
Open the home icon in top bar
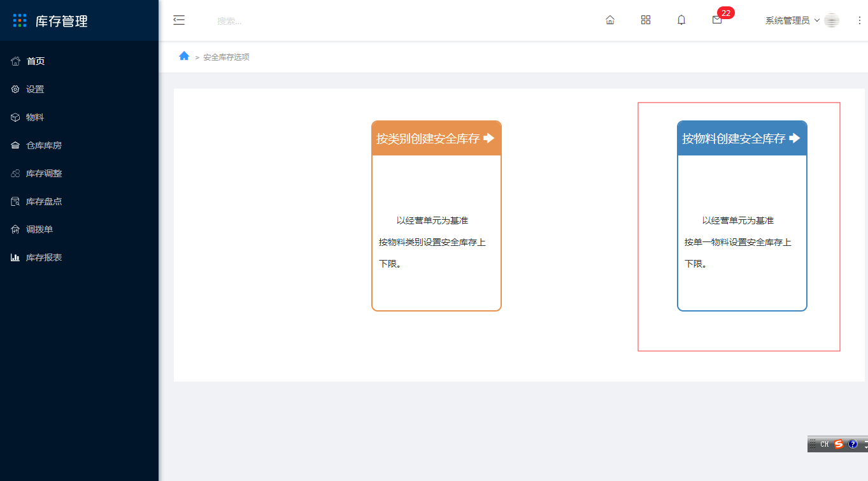(610, 20)
